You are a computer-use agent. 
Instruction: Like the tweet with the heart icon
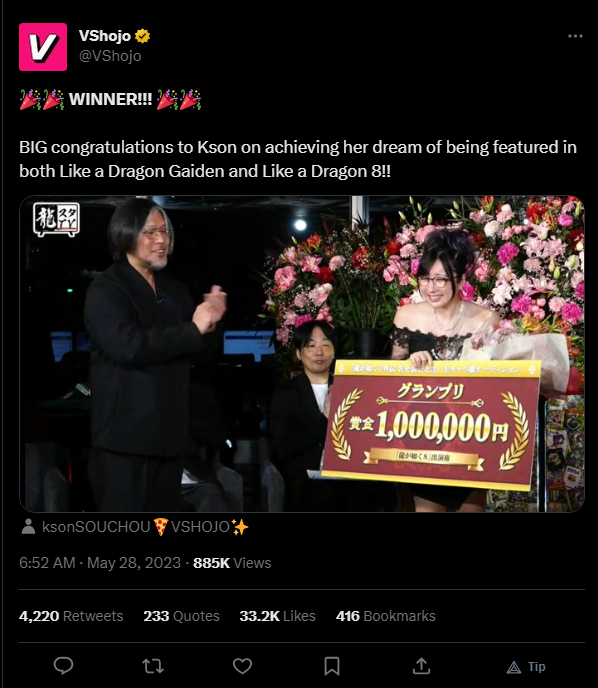pyautogui.click(x=242, y=666)
